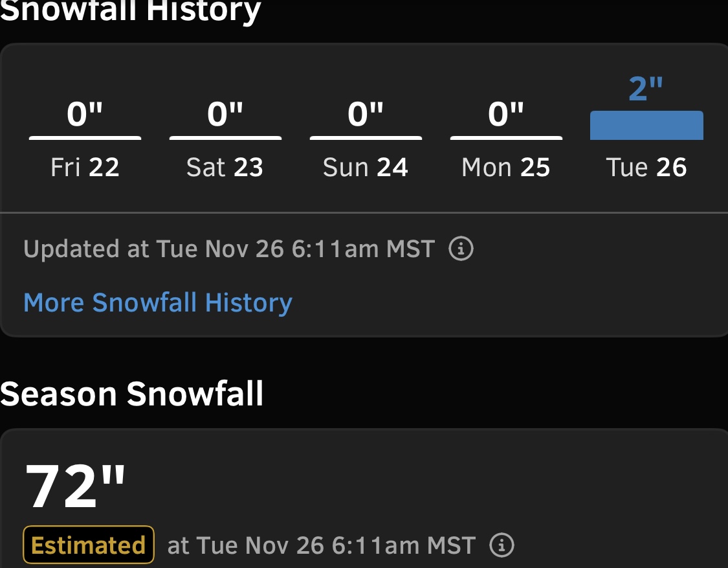
Task: Tap the 2" value above Tuesday's bar
Action: point(645,88)
